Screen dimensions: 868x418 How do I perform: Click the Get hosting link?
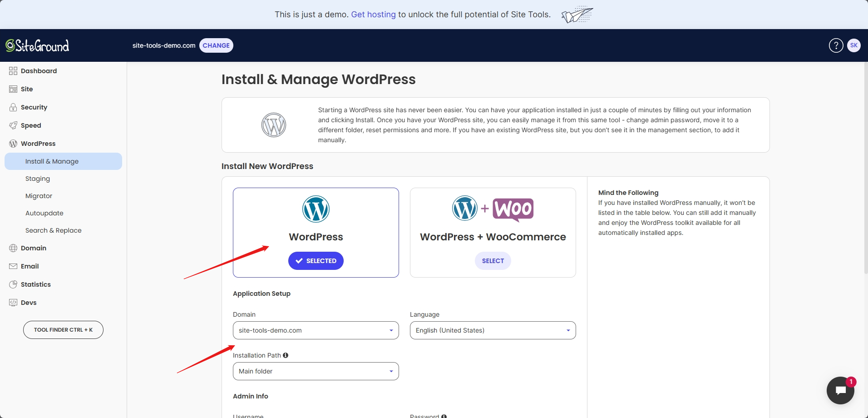pos(373,15)
